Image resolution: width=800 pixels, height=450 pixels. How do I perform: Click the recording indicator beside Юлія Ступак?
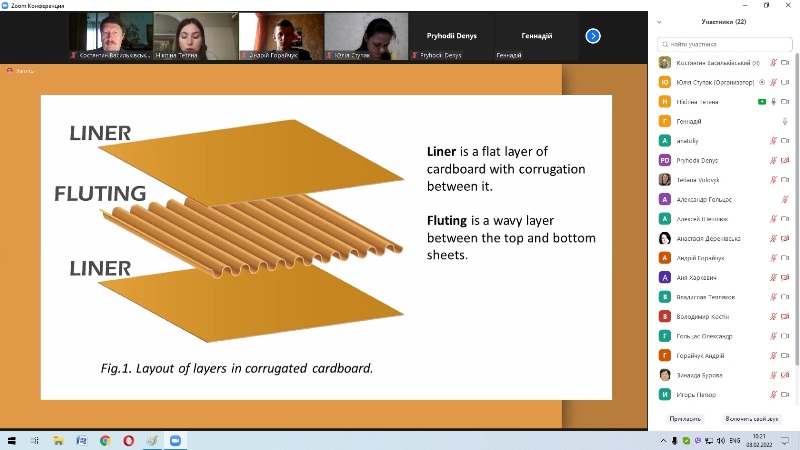762,82
